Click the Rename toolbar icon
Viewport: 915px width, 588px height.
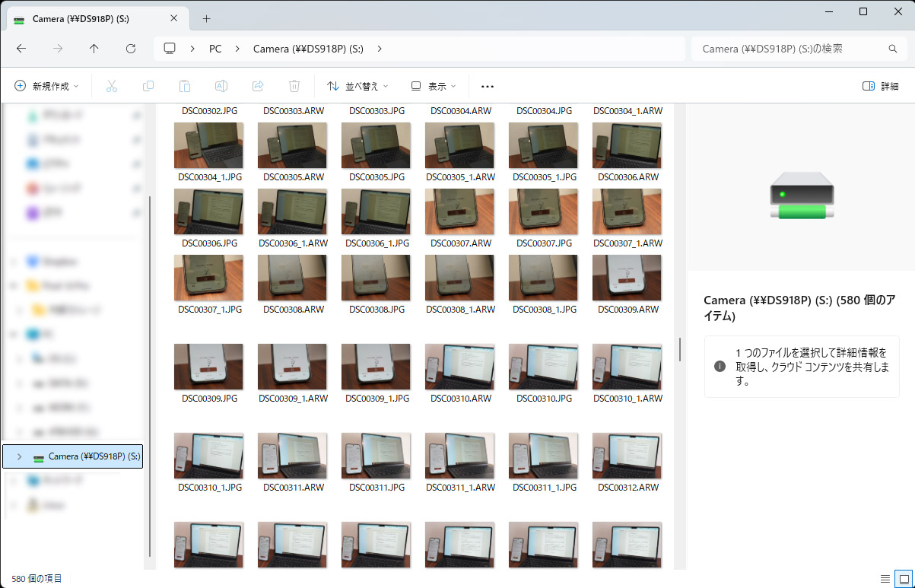click(221, 86)
